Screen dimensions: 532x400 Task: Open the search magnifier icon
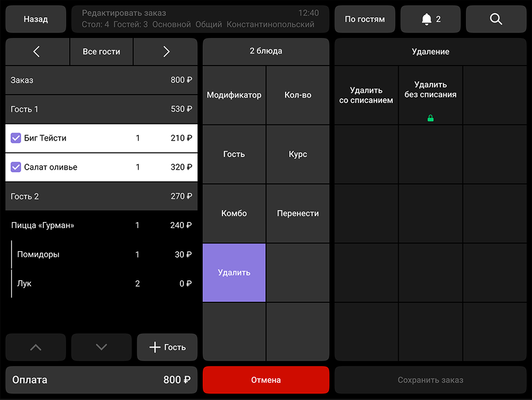[x=496, y=19]
